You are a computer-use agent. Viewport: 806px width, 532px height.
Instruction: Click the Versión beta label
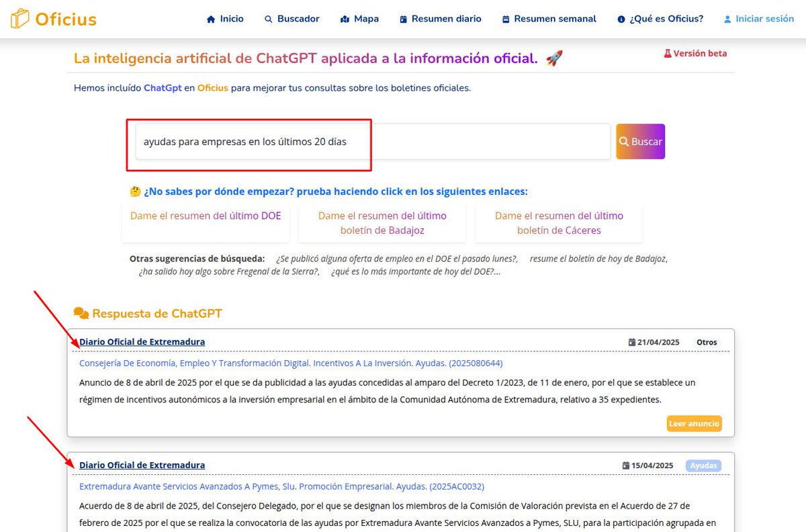(700, 53)
